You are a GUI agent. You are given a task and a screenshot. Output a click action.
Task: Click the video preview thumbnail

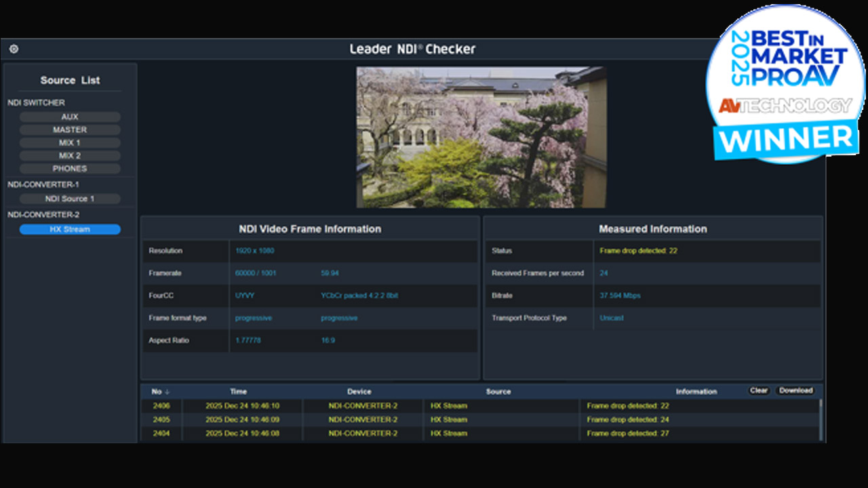pyautogui.click(x=481, y=136)
